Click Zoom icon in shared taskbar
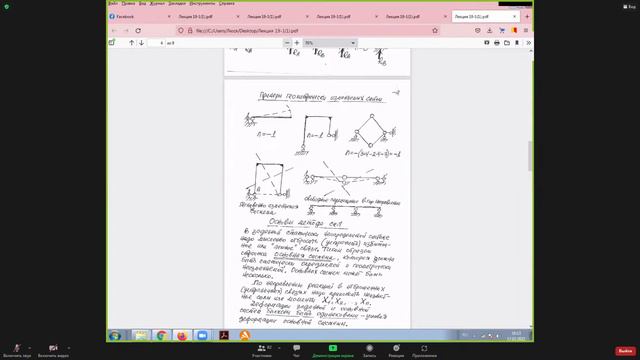Image resolution: width=640 pixels, height=360 pixels. point(202,336)
